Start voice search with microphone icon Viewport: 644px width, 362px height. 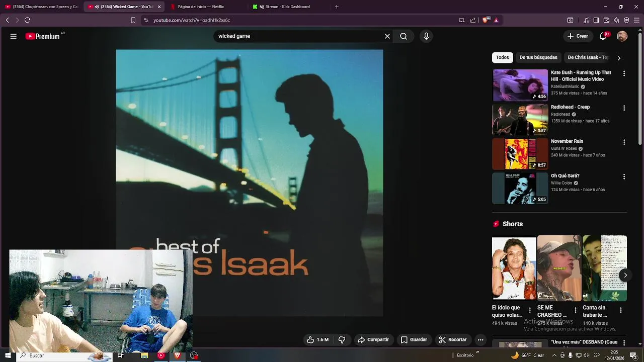coord(426,36)
